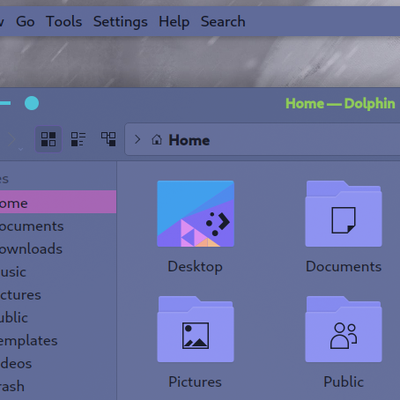This screenshot has height=400, width=400.
Task: Go to Documents in Places sidebar
Action: pyautogui.click(x=58, y=226)
